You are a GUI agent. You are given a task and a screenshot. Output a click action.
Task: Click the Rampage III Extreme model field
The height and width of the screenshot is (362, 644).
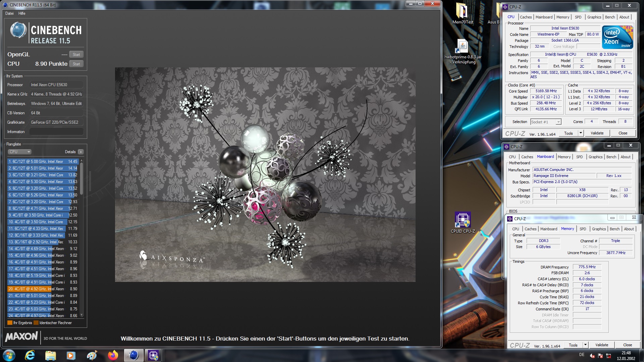[x=564, y=176]
